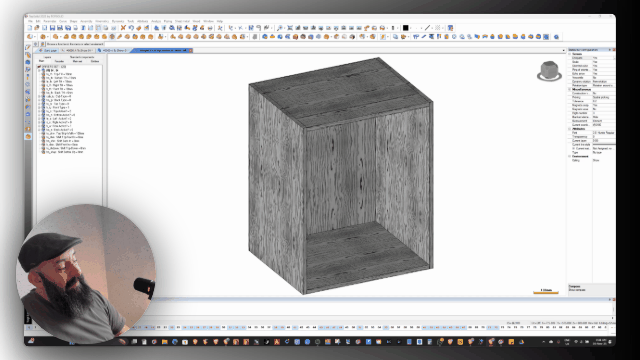Switch to the second document tab

pos(78,50)
